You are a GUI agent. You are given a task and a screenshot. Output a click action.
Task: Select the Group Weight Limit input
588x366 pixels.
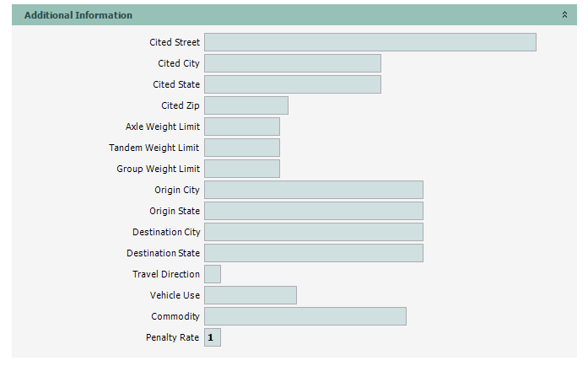click(241, 169)
